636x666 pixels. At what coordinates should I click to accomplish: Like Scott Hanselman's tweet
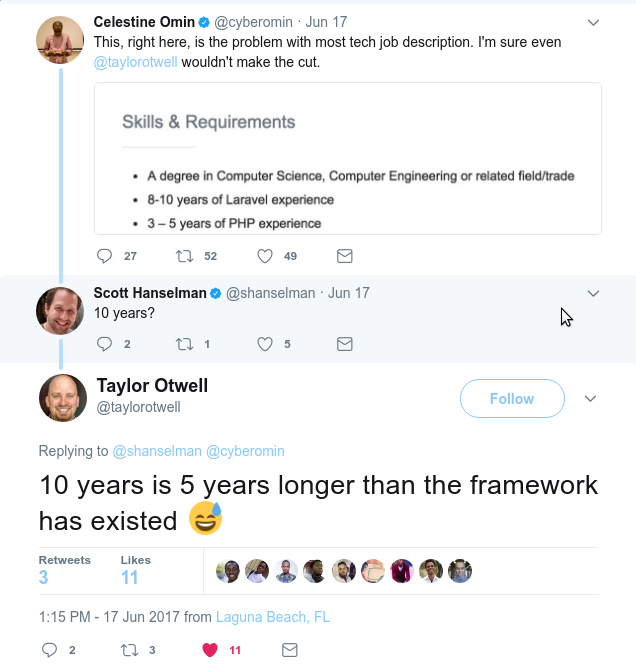click(x=265, y=344)
